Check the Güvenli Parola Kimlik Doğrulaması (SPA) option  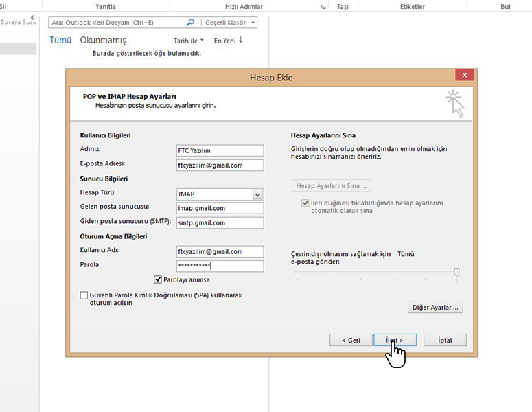(x=84, y=295)
